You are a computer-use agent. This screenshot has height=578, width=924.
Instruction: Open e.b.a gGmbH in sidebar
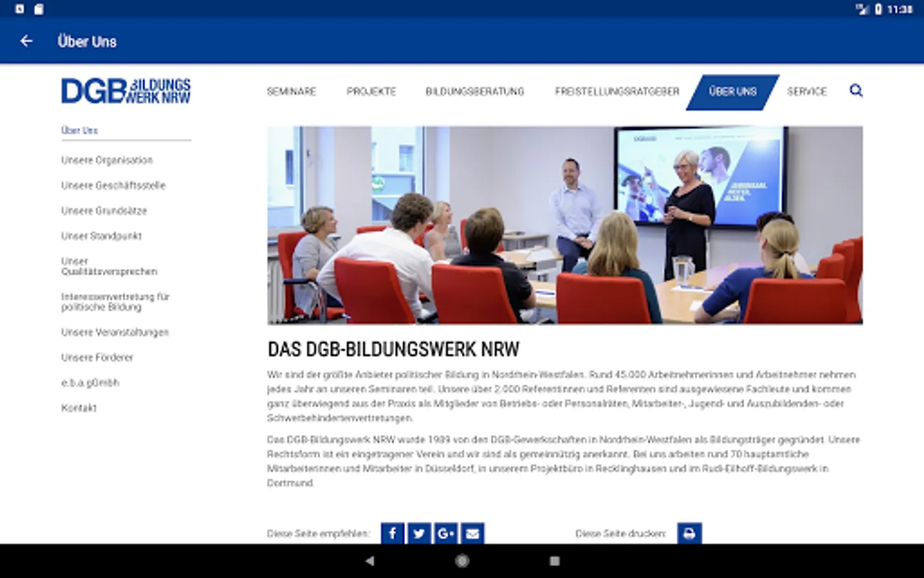pos(90,383)
